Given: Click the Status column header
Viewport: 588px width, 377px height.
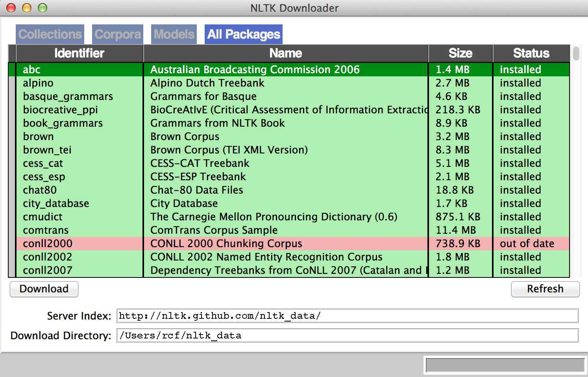Looking at the screenshot, I should tap(531, 53).
